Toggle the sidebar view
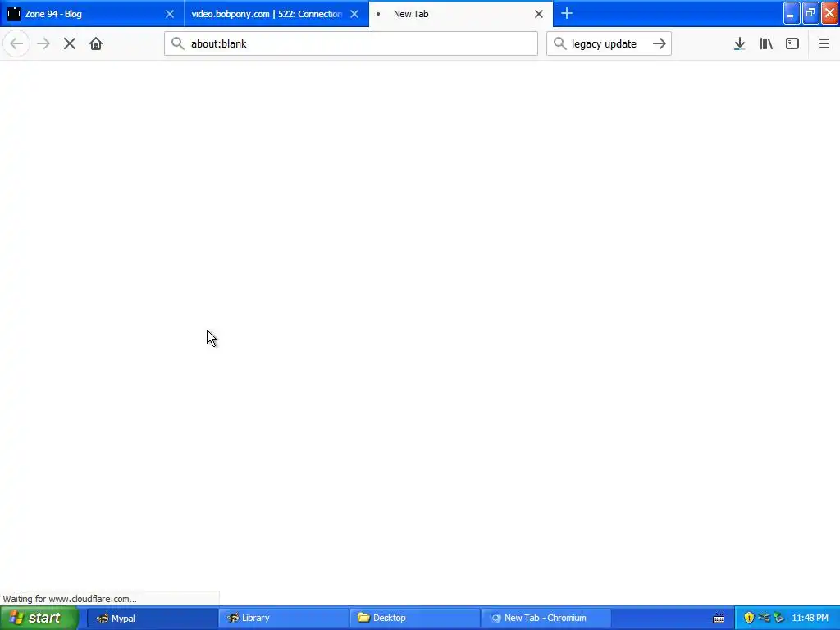The width and height of the screenshot is (840, 630). click(792, 43)
